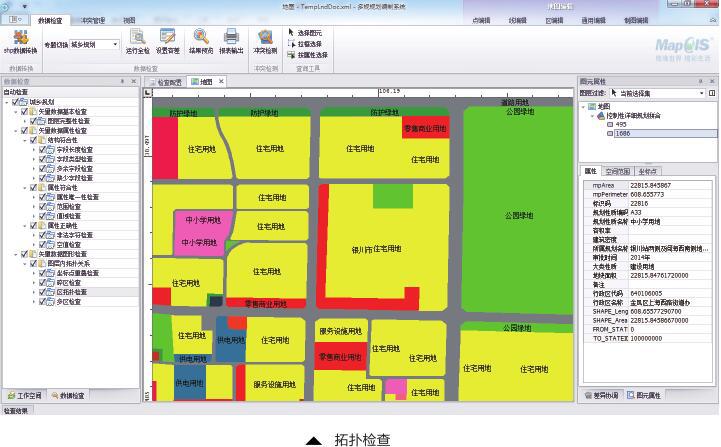
Task: Collapse the 属性符合性 tree node
Action: point(25,188)
